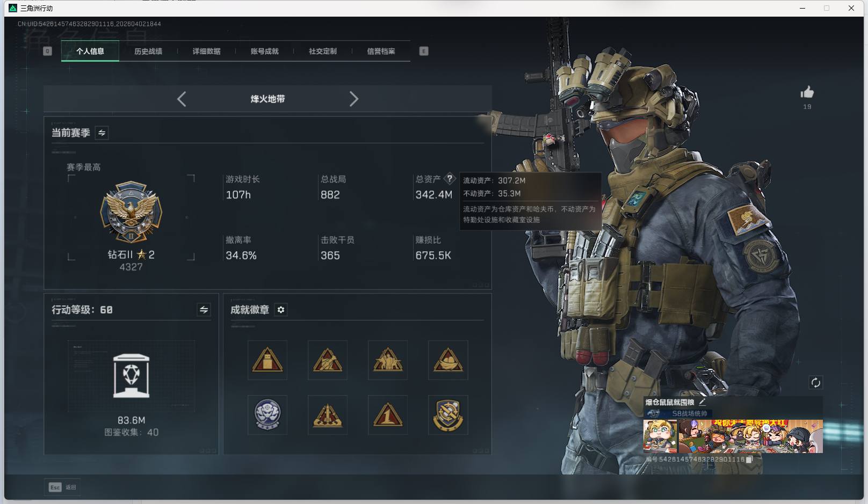This screenshot has width=868, height=504.
Task: Switch to next game mode with right arrow
Action: coord(353,99)
